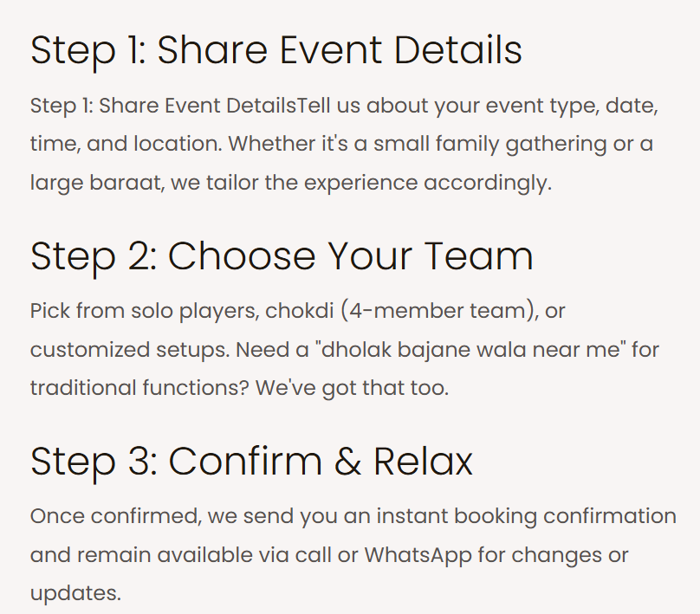Click the phrase "customized setups"
The width and height of the screenshot is (700, 614).
click(x=129, y=349)
